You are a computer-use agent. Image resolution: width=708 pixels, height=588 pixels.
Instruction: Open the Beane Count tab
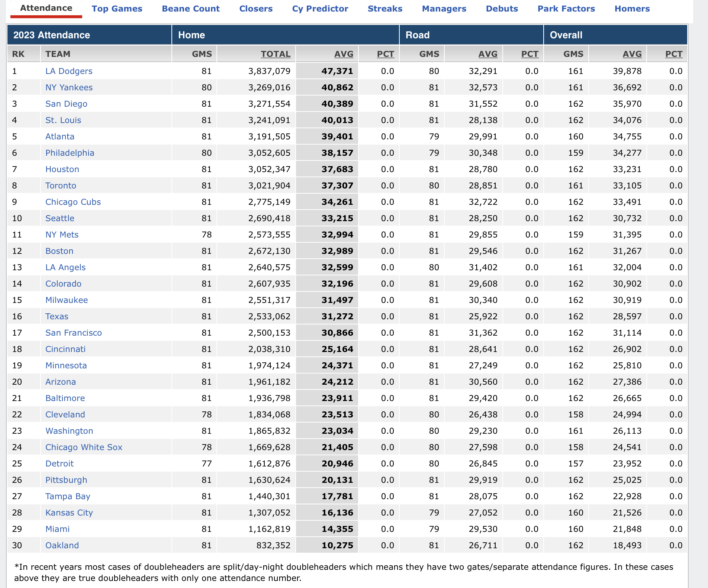click(x=191, y=9)
